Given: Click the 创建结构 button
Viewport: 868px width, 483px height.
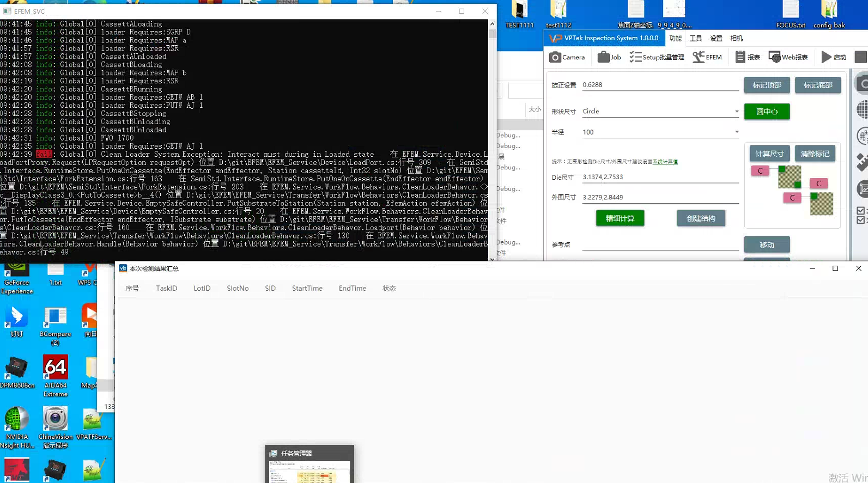Looking at the screenshot, I should pyautogui.click(x=701, y=218).
